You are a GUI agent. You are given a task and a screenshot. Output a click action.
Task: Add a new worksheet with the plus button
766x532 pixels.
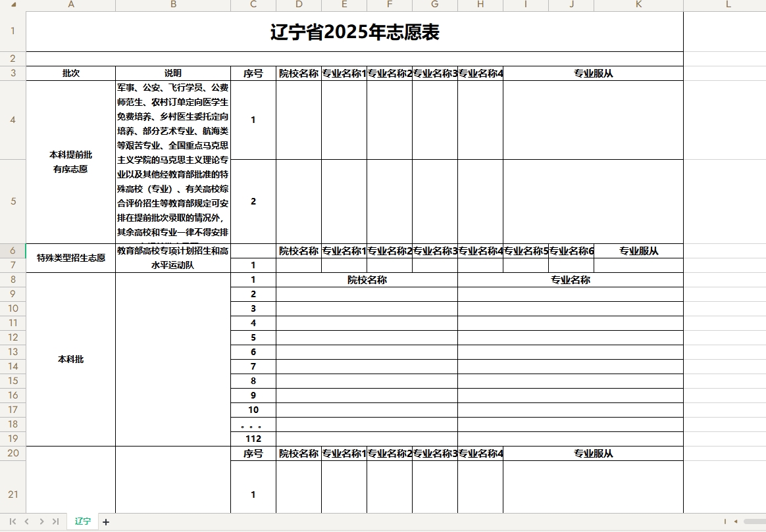(105, 521)
